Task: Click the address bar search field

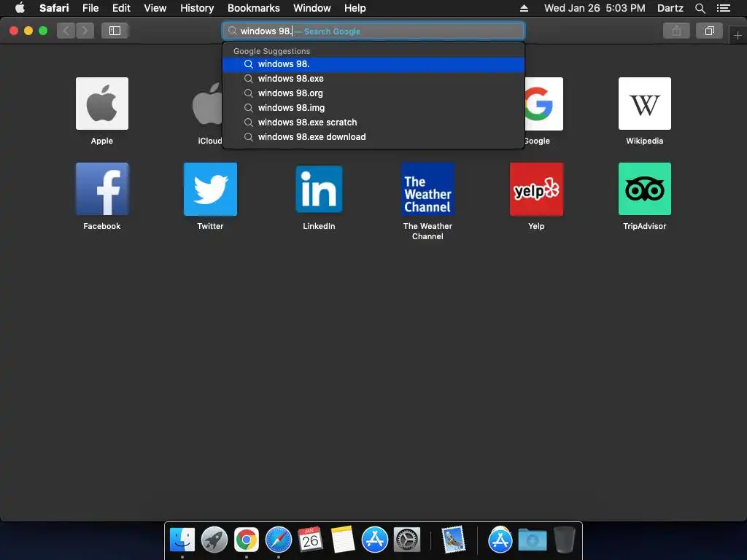Action: coord(373,31)
